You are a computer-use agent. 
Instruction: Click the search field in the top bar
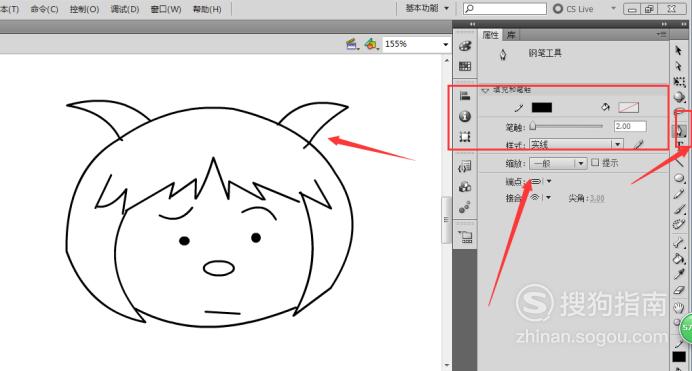click(505, 8)
